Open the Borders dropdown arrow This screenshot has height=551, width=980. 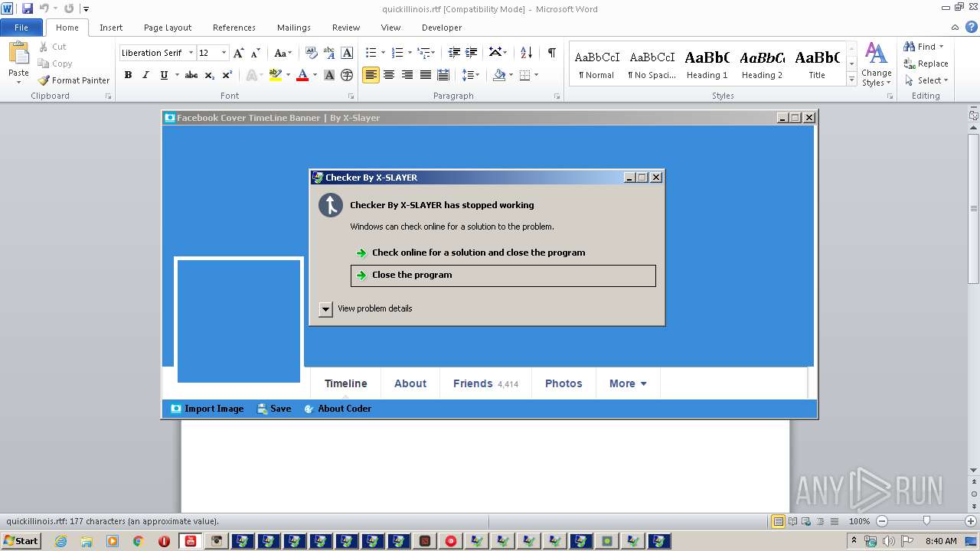coord(536,75)
